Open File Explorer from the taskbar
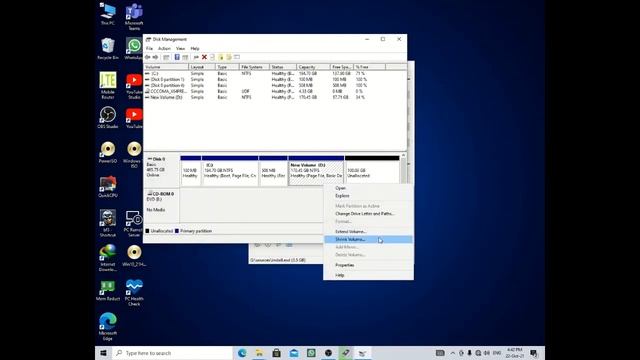The width and height of the screenshot is (640, 360). coord(259,353)
